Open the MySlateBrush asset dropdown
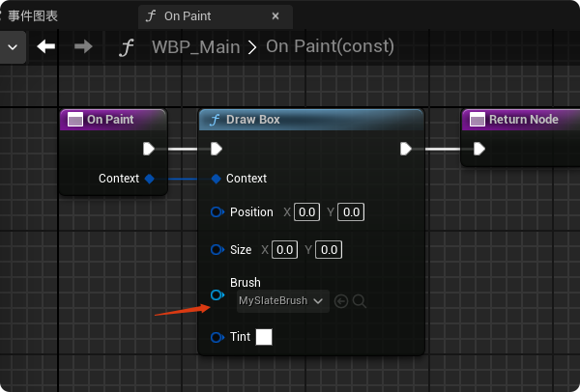This screenshot has height=392, width=580. [x=283, y=301]
